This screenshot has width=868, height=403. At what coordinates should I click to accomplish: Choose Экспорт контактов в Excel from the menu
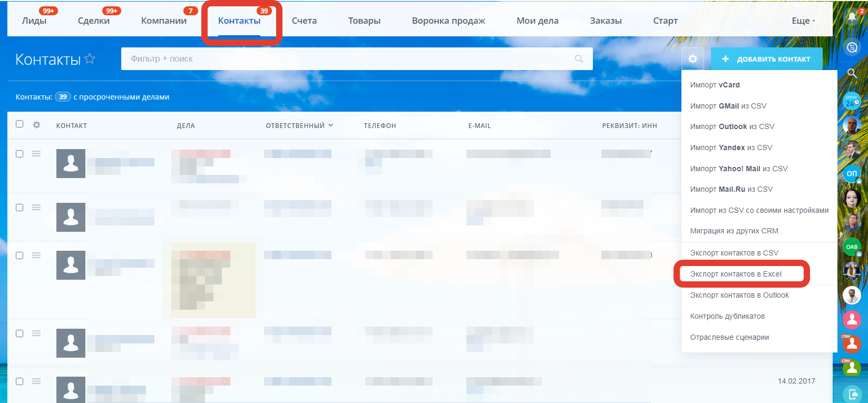pos(736,274)
